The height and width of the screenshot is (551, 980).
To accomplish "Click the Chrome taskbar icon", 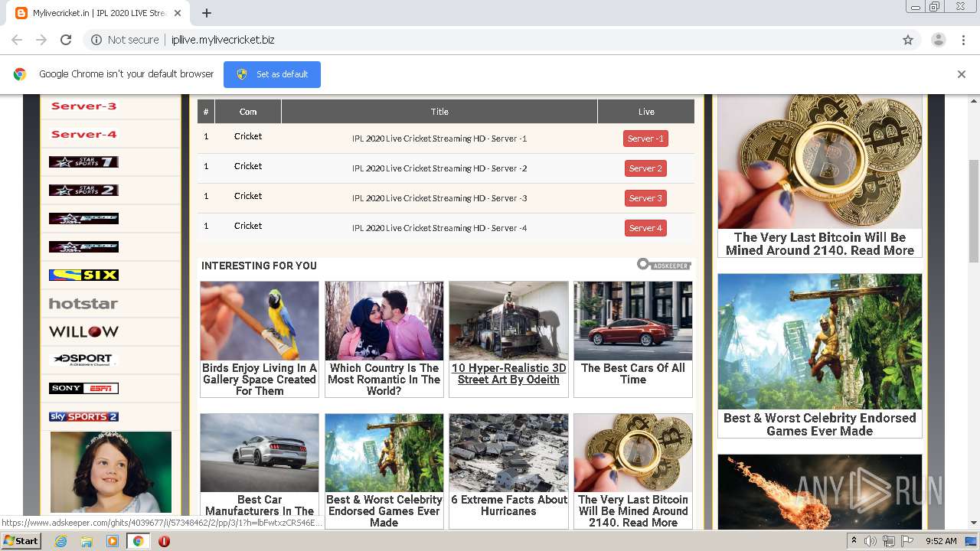I will (x=139, y=541).
